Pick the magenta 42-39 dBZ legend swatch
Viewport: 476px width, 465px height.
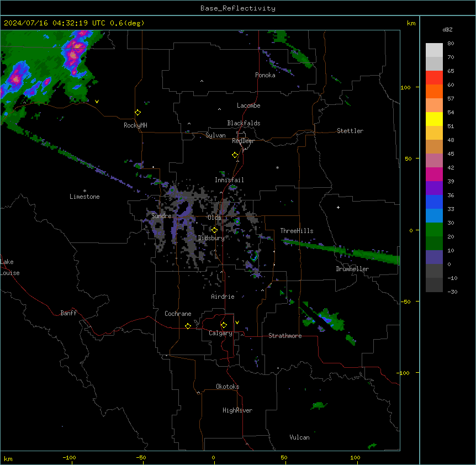pos(434,174)
